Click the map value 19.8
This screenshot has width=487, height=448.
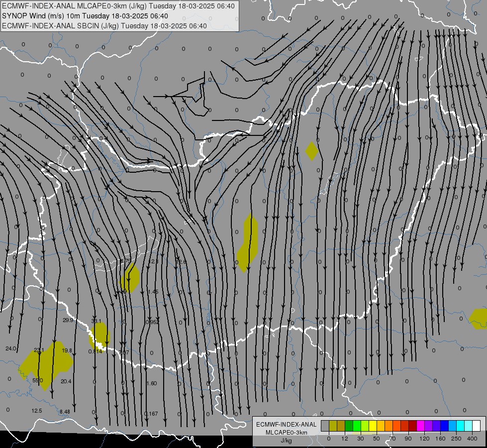coord(67,350)
